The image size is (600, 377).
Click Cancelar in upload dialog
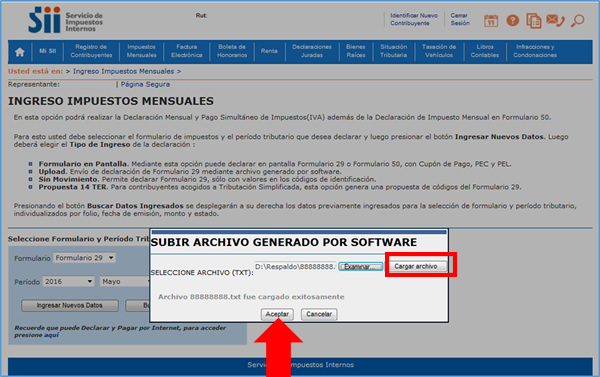tap(319, 314)
